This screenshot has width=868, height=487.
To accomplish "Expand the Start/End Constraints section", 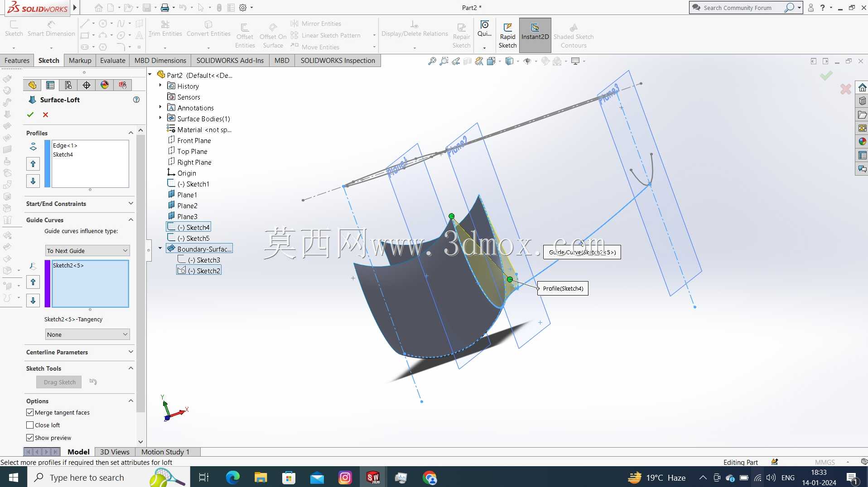I will click(x=131, y=204).
